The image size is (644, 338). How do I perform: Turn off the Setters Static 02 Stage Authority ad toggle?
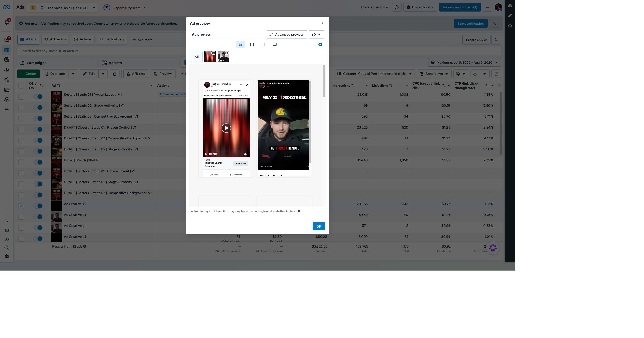click(38, 108)
